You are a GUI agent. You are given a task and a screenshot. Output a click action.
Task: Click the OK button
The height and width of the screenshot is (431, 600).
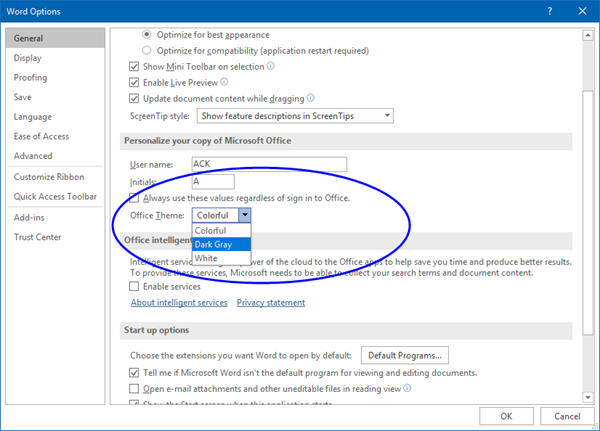506,416
